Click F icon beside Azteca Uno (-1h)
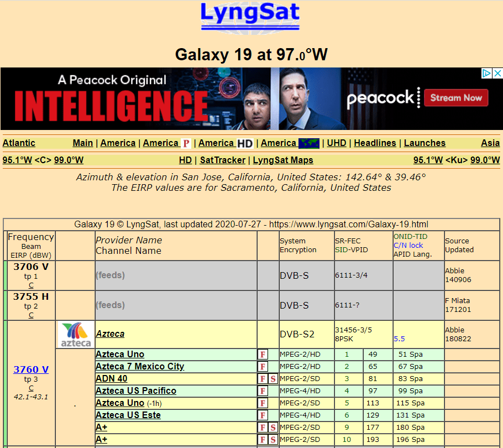 coord(263,403)
